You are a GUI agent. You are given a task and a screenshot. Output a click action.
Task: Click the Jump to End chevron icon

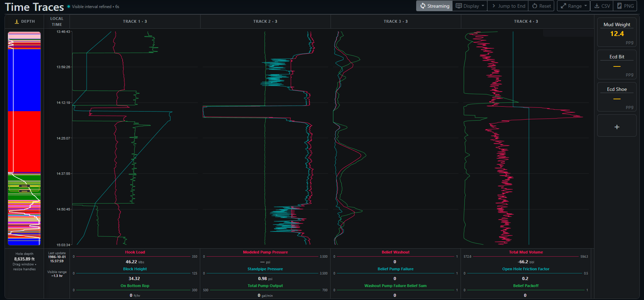[x=494, y=6]
